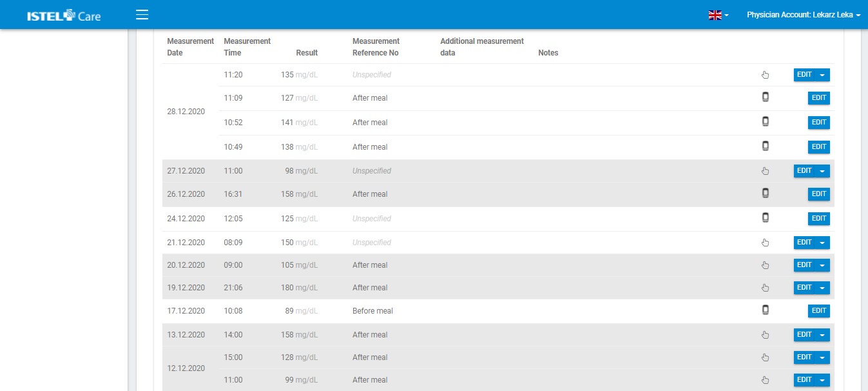Edit the 10:52 measurement of 141 mg/dL
Screen dimensions: 868x391
pyautogui.click(x=819, y=123)
